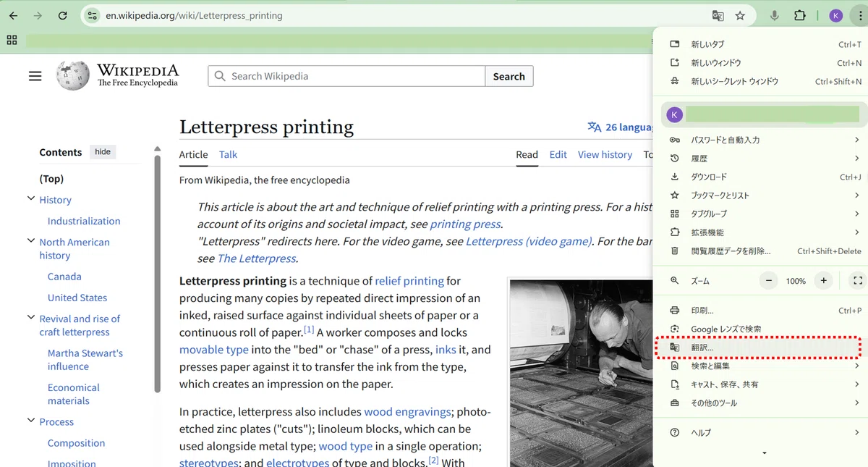
Task: Close the Chrome three-dot menu button
Action: [x=859, y=15]
